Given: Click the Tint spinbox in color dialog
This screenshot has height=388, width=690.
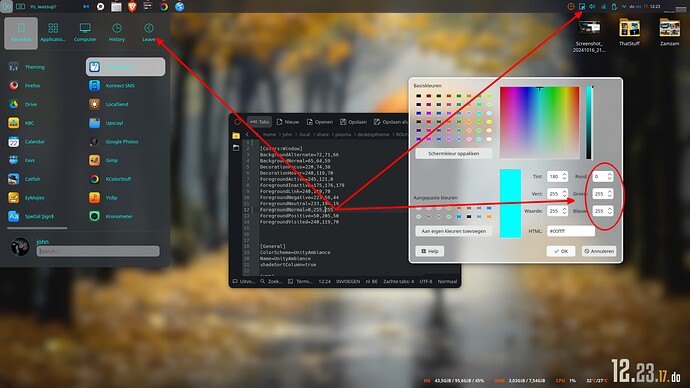Looking at the screenshot, I should pyautogui.click(x=557, y=176).
